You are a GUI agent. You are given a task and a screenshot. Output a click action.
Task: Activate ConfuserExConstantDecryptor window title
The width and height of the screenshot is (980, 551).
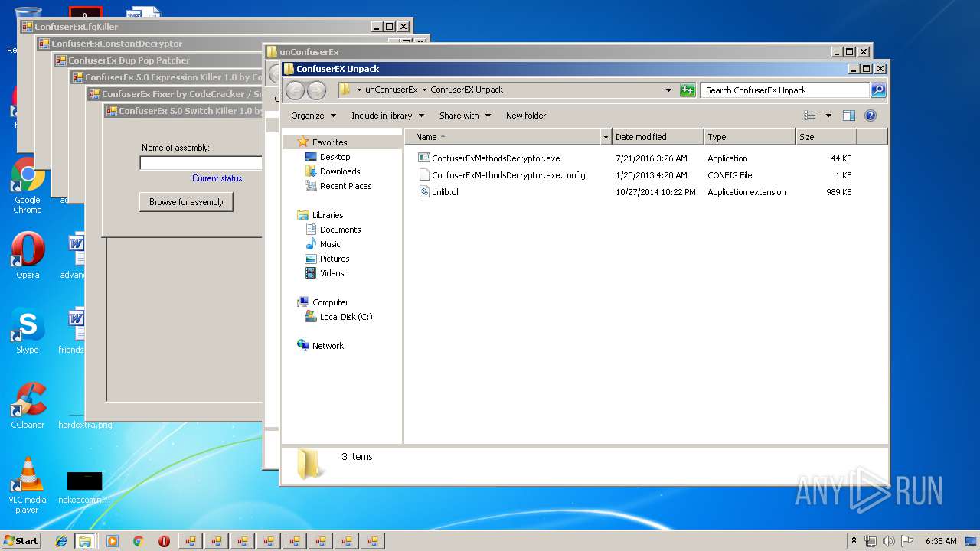pyautogui.click(x=116, y=44)
